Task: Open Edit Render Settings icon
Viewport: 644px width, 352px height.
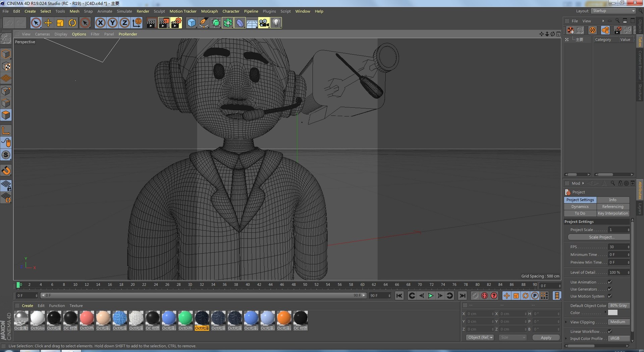Action: [x=176, y=23]
